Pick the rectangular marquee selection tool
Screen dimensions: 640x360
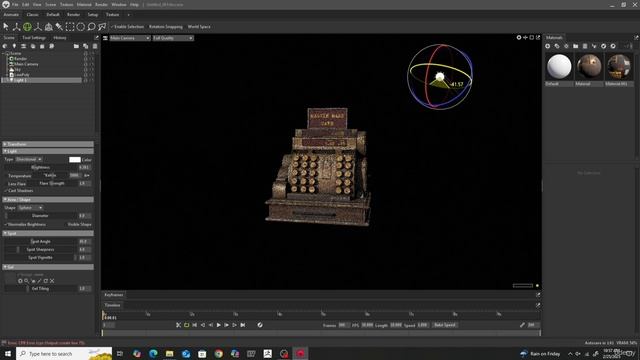70,27
